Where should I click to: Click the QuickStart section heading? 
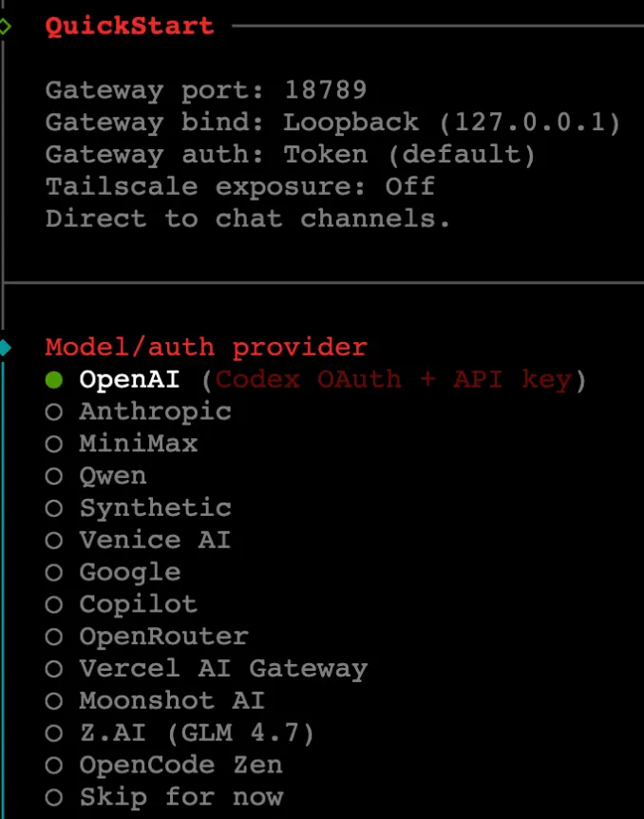pyautogui.click(x=129, y=26)
